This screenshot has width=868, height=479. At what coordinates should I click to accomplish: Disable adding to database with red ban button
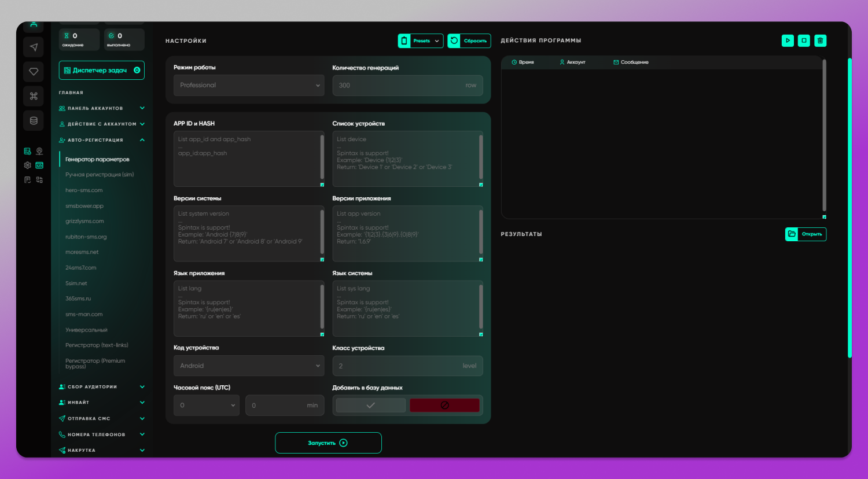click(x=444, y=406)
